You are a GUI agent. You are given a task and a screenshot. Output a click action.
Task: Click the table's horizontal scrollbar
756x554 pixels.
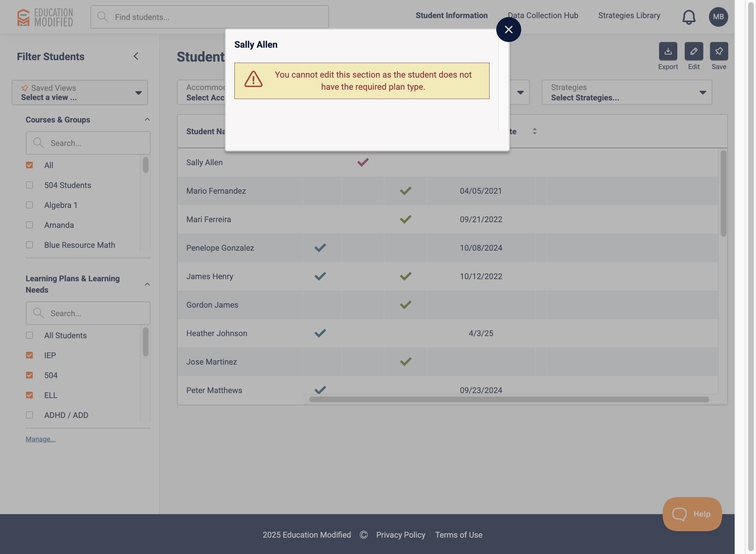[509, 399]
